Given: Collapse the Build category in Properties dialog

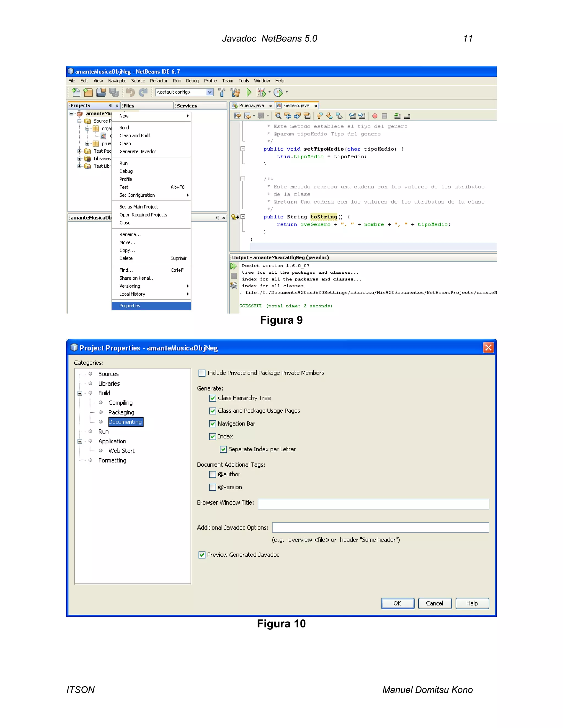Looking at the screenshot, I should 80,393.
